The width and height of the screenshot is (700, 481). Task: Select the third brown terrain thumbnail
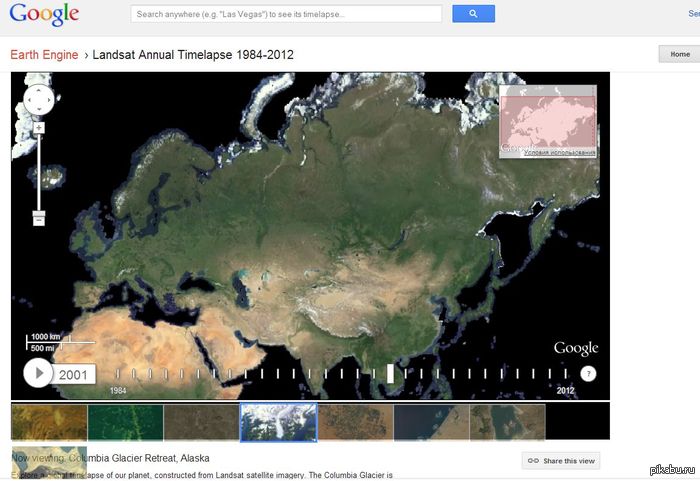[x=201, y=422]
